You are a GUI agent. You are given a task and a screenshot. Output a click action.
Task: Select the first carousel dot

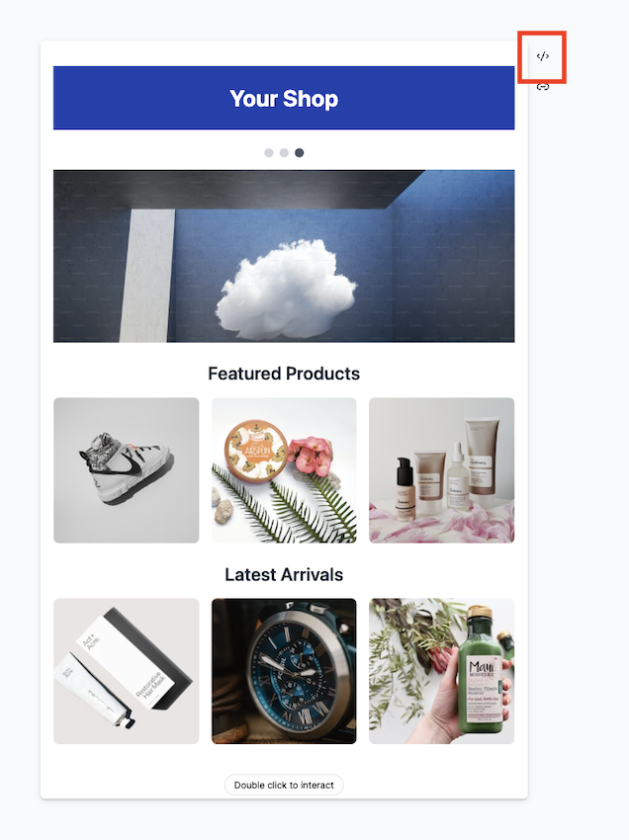tap(269, 152)
